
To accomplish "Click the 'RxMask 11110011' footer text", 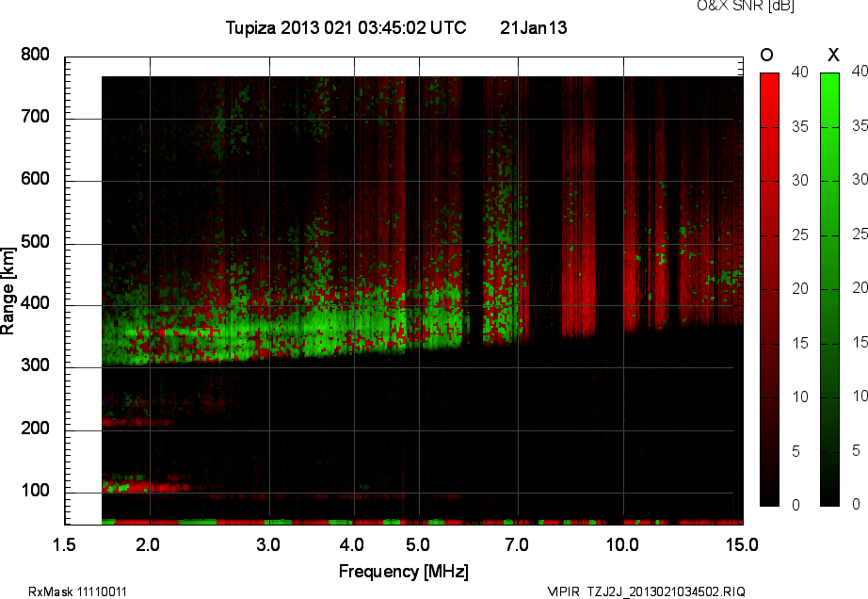I will (x=77, y=591).
